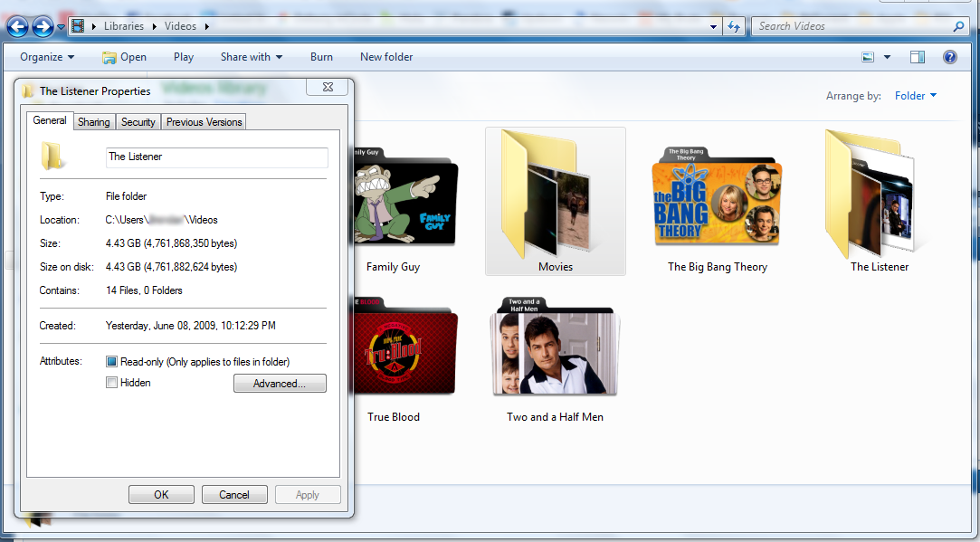Cancel the properties dialog
This screenshot has height=542, width=980.
coord(234,494)
